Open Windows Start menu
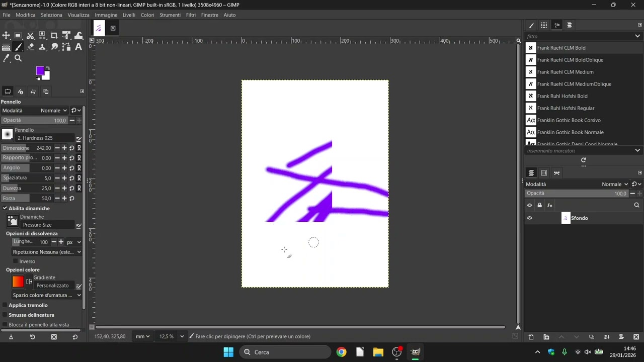 [228, 352]
